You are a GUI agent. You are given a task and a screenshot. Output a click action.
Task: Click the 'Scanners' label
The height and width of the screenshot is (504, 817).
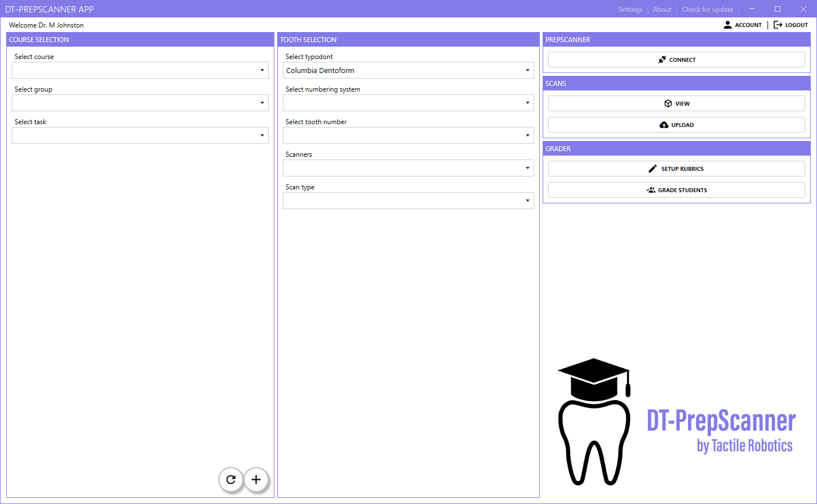pyautogui.click(x=299, y=155)
